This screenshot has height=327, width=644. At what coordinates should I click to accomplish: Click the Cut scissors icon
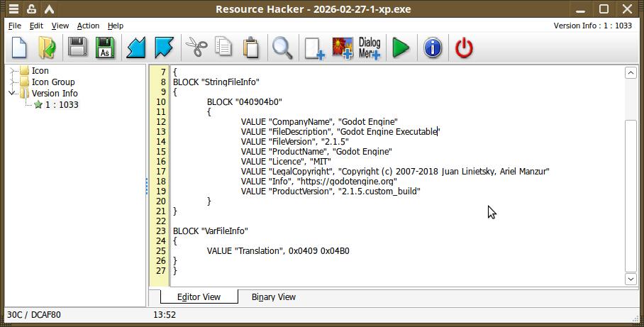(196, 48)
